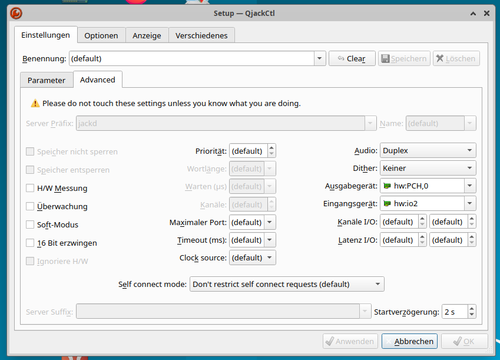Viewport: 500px width, 360px height.
Task: Switch to the Optionen tab
Action: 101,36
